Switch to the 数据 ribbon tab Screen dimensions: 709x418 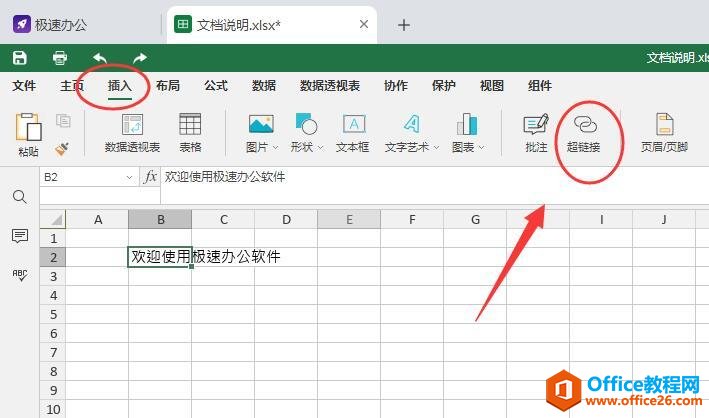pos(264,86)
